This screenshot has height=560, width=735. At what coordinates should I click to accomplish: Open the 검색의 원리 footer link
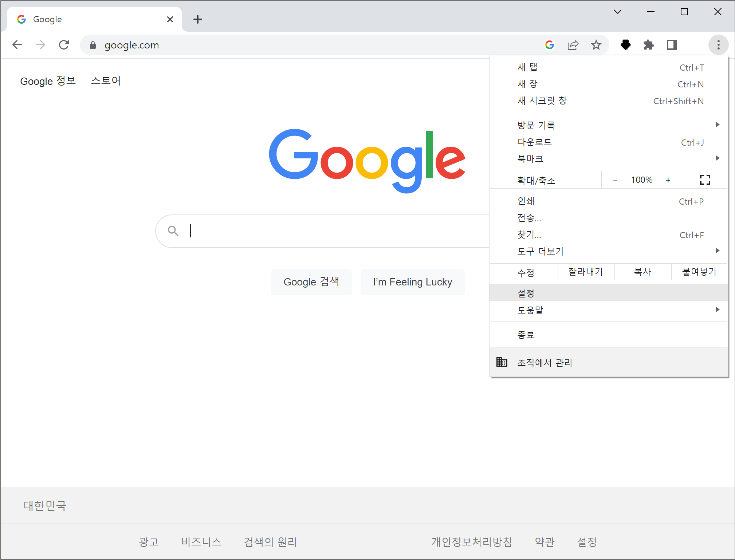[x=270, y=542]
